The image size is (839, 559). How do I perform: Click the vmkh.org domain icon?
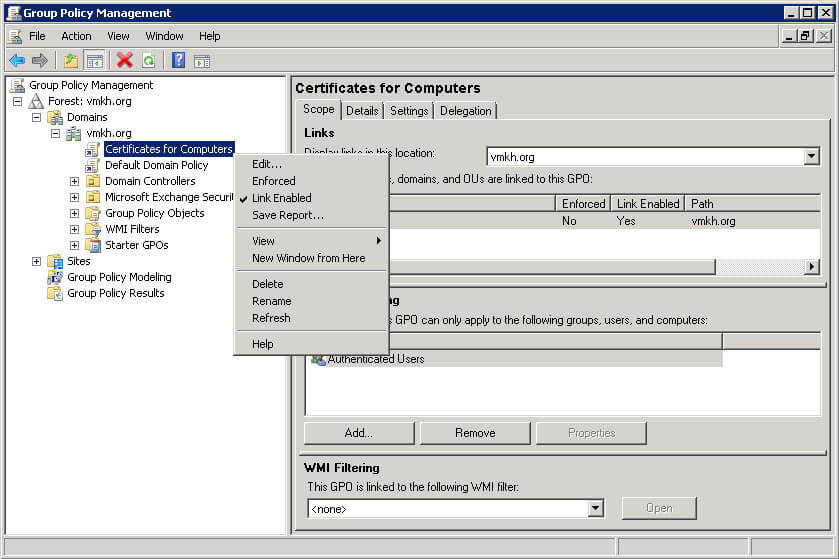[x=74, y=133]
